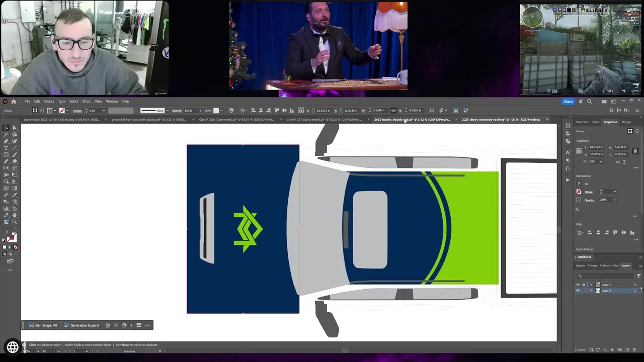Click the Illustrator Home icon

point(14,101)
